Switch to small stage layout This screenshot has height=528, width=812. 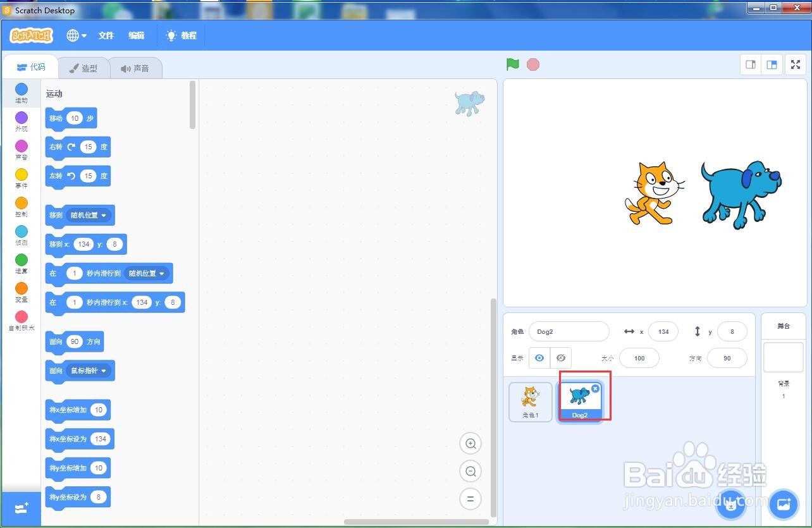(751, 64)
